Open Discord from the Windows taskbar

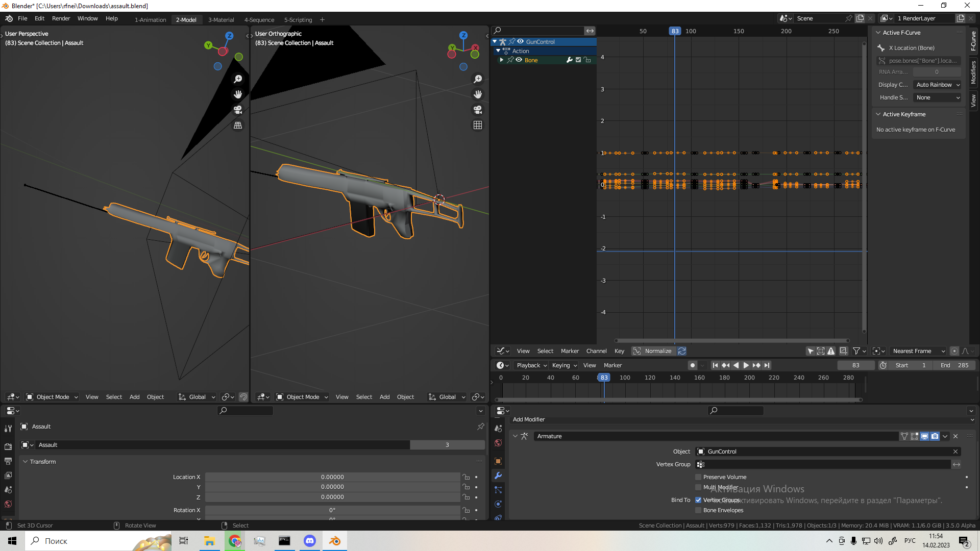coord(310,541)
